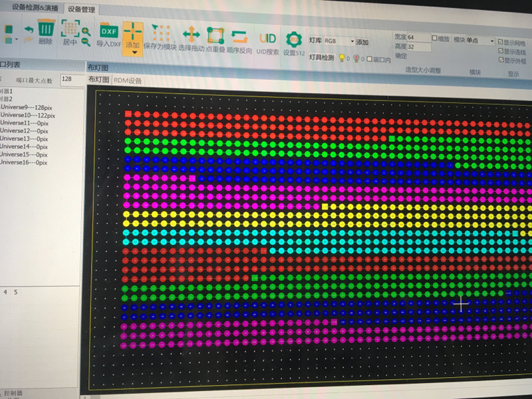The width and height of the screenshot is (532, 399).
Task: Click red square start node top-left
Action: pos(128,114)
